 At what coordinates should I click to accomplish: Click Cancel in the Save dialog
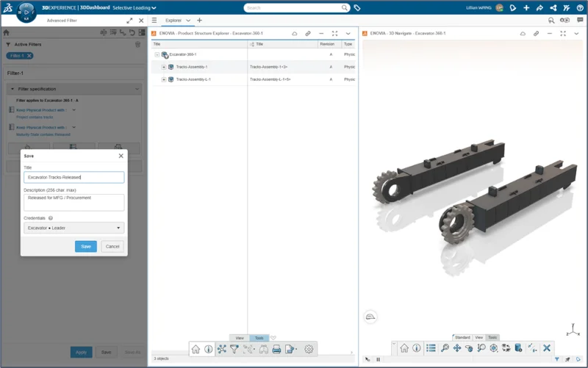(112, 247)
